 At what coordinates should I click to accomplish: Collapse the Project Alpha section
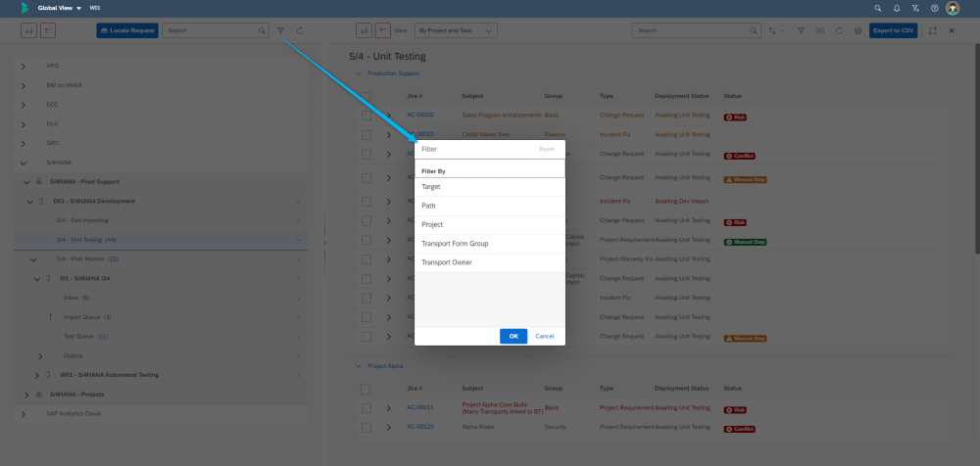(x=358, y=366)
